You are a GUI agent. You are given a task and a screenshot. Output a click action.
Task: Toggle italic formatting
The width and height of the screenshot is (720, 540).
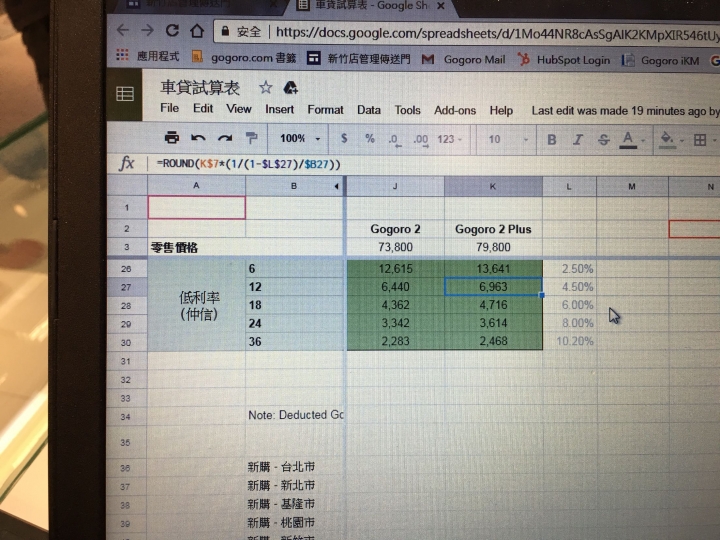point(578,140)
